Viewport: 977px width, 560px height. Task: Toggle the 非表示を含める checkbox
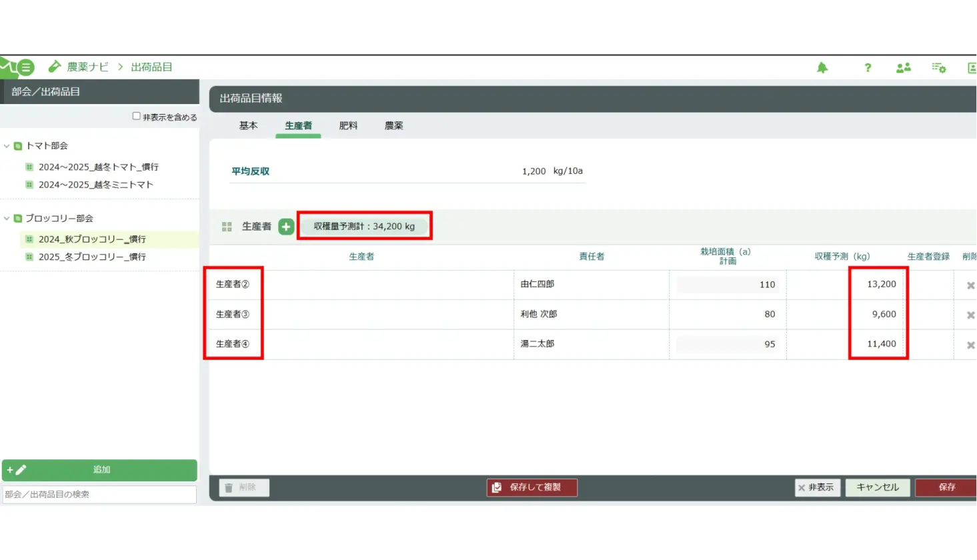click(136, 116)
